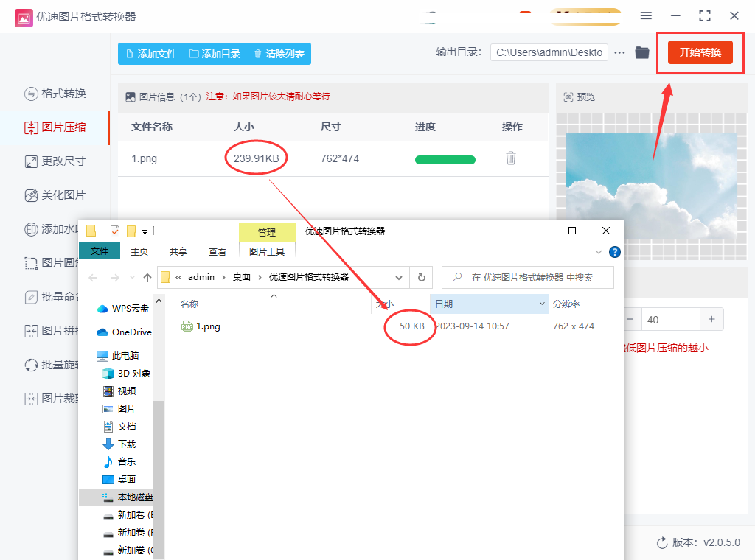Click the Explorer back arrow
This screenshot has width=755, height=560.
[x=94, y=278]
